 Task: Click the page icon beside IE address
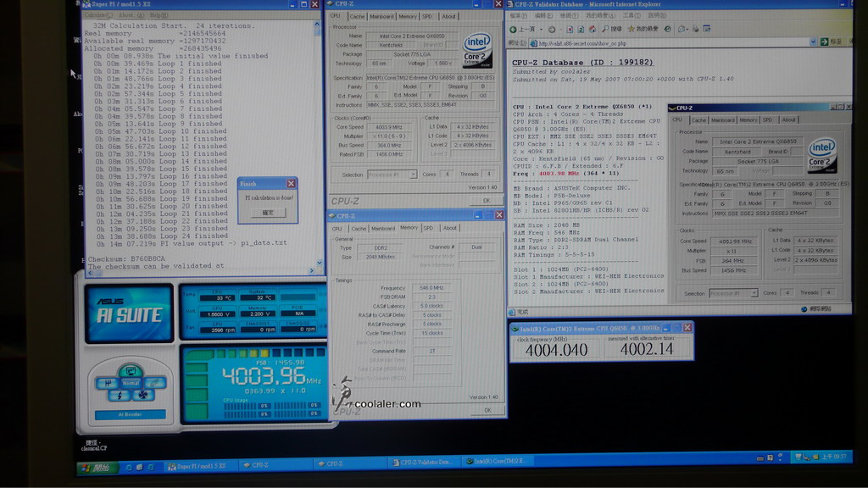click(534, 43)
